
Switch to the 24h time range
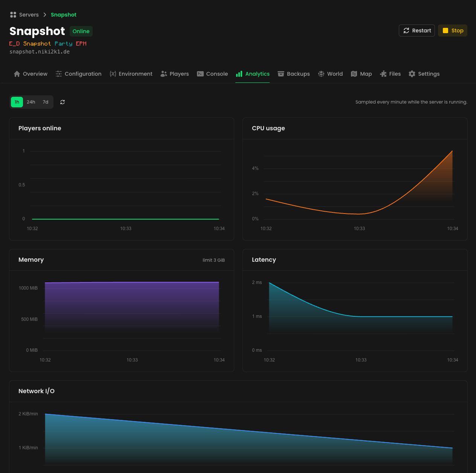coord(31,102)
